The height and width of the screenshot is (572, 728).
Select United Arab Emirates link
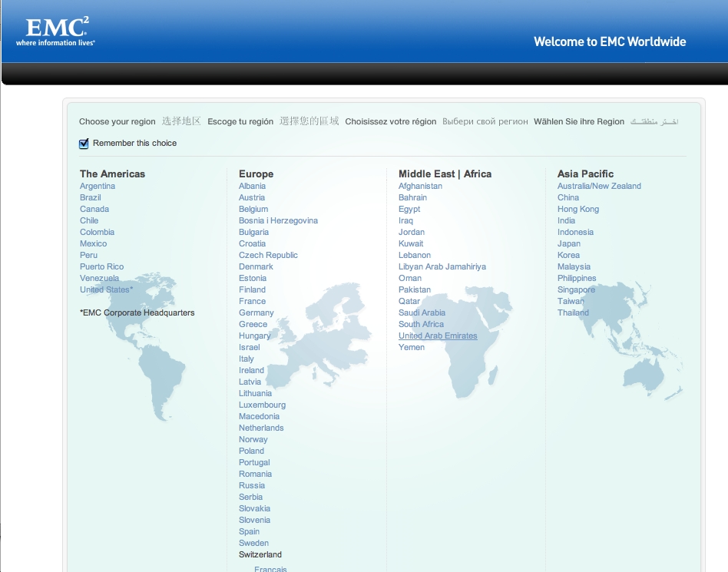coord(438,336)
